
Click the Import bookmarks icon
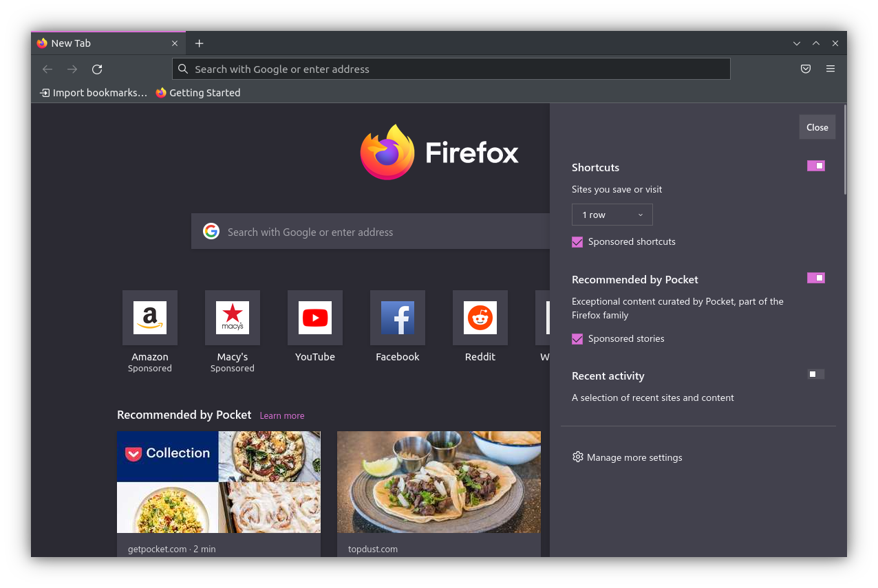[45, 93]
